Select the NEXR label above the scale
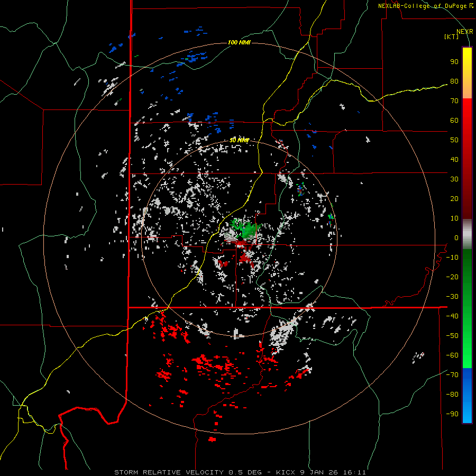 pyautogui.click(x=465, y=32)
